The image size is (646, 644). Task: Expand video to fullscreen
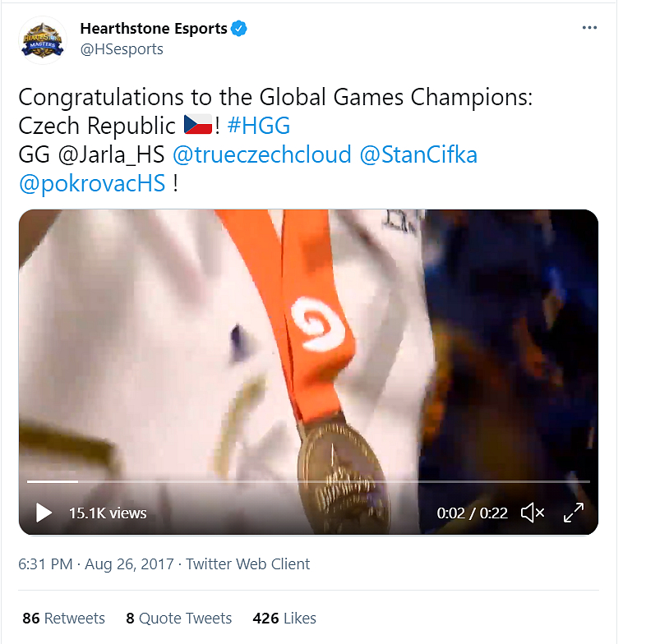pos(573,513)
